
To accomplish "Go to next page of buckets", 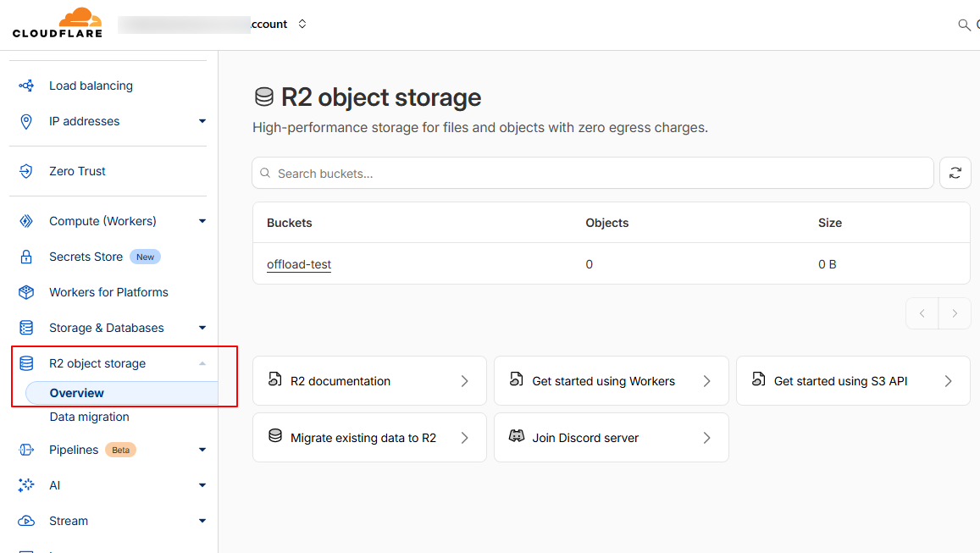I will point(955,313).
